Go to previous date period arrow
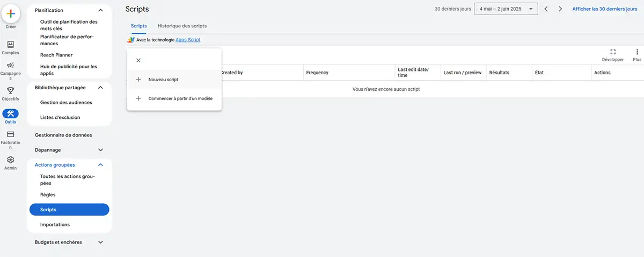Image resolution: width=644 pixels, height=257 pixels. [546, 9]
